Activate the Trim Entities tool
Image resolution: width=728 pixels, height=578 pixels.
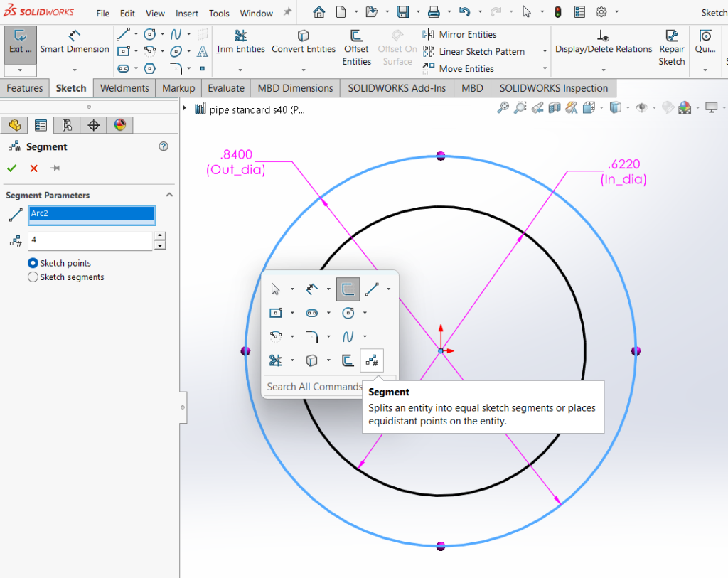[x=240, y=43]
